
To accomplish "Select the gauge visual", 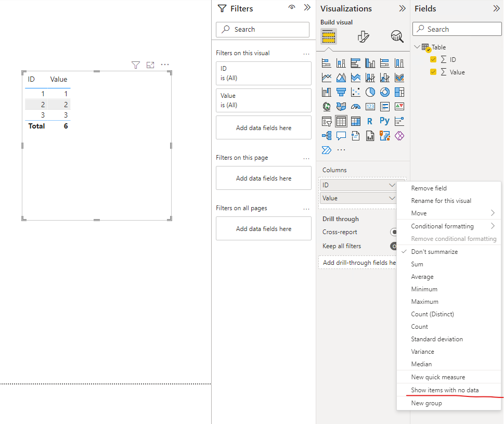I will [355, 107].
